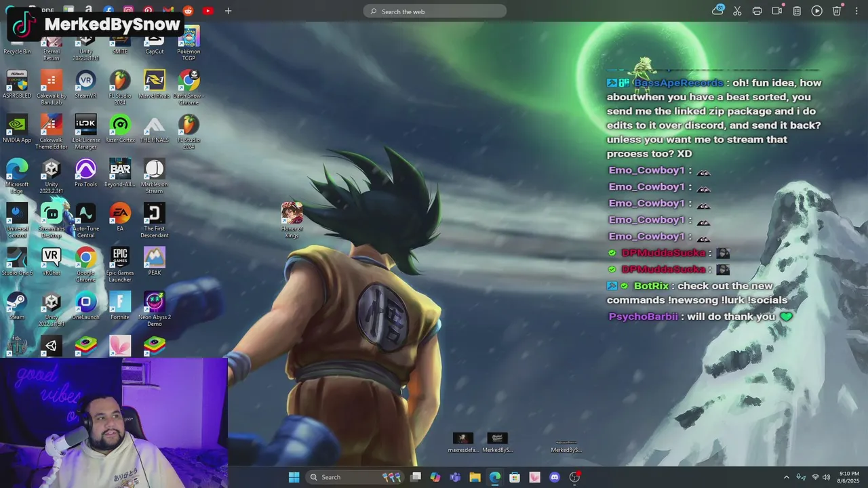This screenshot has height=488, width=868.
Task: Open Task View on the taskbar
Action: tap(416, 477)
